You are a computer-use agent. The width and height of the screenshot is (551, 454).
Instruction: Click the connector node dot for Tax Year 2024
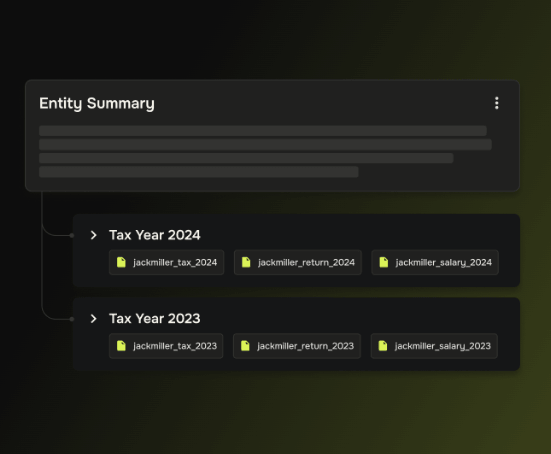pos(72,235)
